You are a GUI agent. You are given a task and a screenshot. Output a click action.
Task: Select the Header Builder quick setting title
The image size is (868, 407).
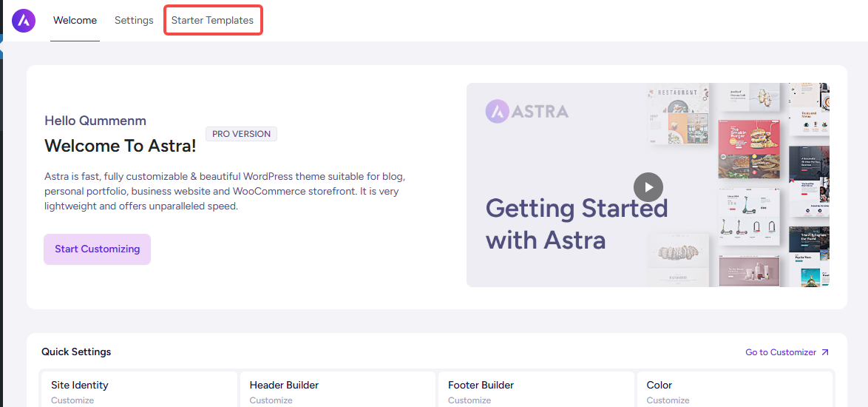coord(284,385)
